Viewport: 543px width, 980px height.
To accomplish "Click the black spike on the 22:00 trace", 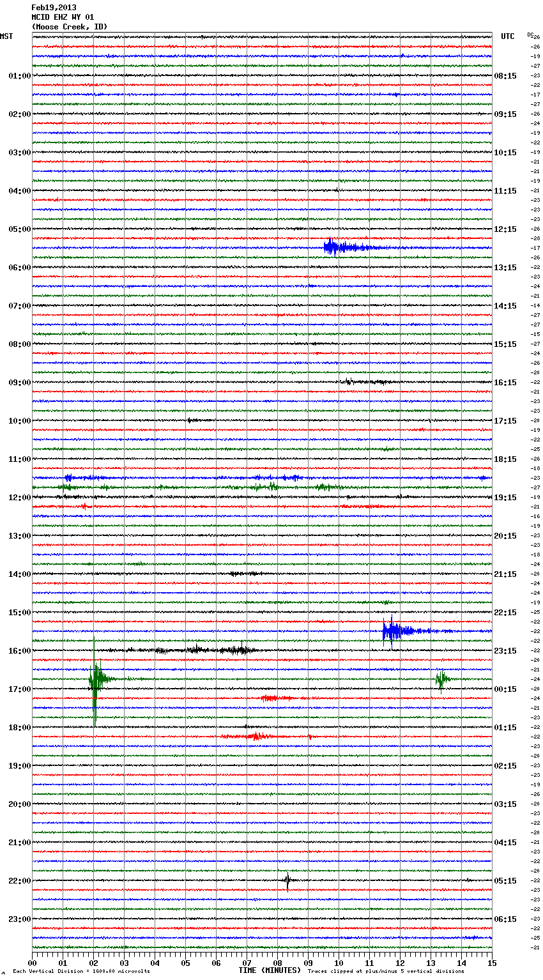I will 287,881.
